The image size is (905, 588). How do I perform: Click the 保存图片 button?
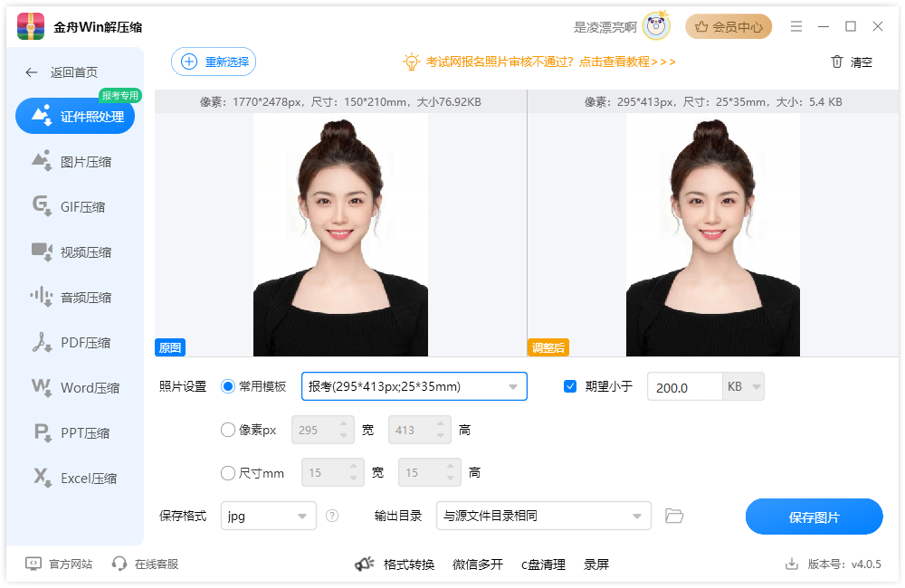pyautogui.click(x=814, y=516)
